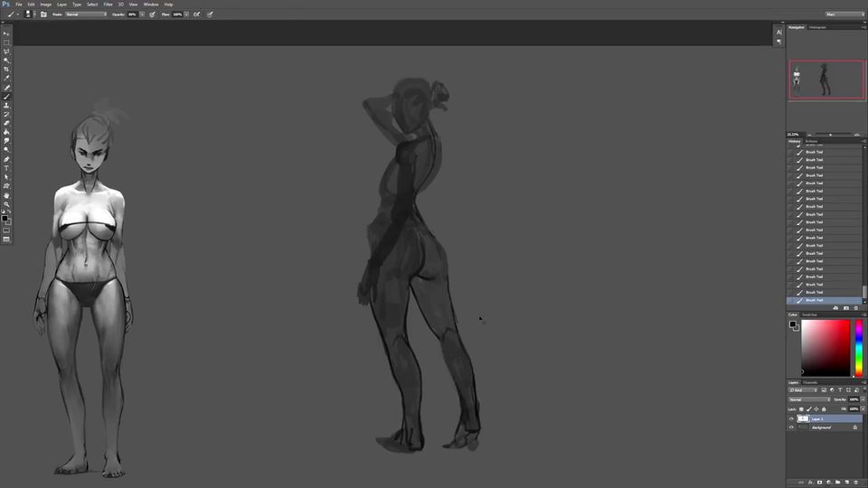Open the Flow slider dropdown

click(186, 14)
